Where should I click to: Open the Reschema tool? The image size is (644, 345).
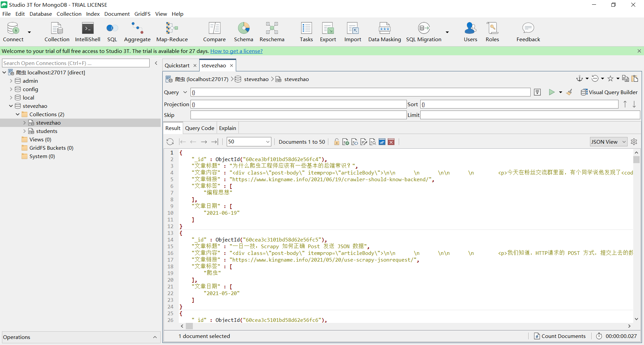(272, 32)
